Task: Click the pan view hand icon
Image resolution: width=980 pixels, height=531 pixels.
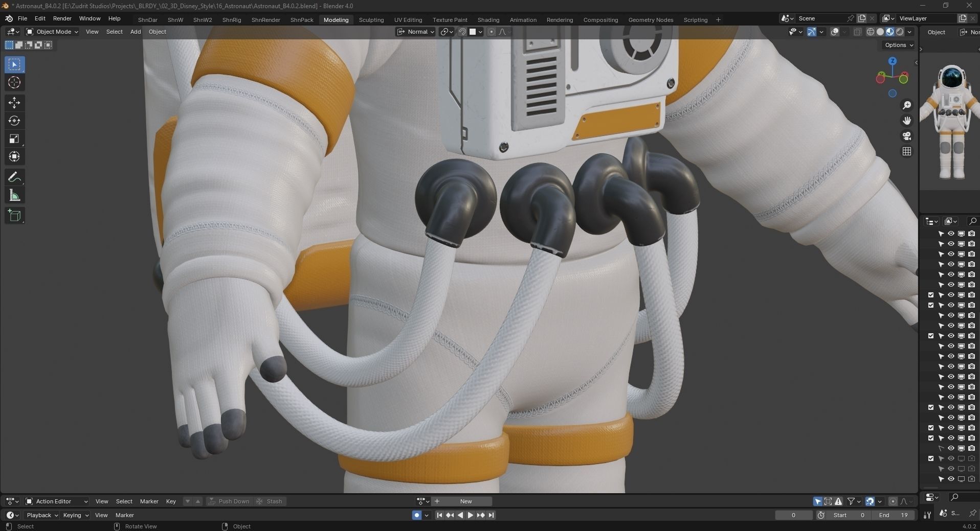Action: (907, 121)
